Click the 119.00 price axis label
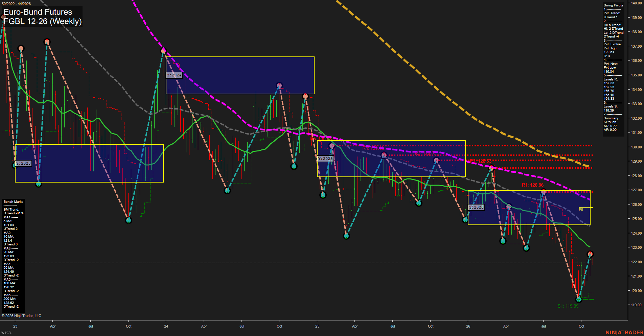Viewport: 644px width, 336px height. coord(636,305)
